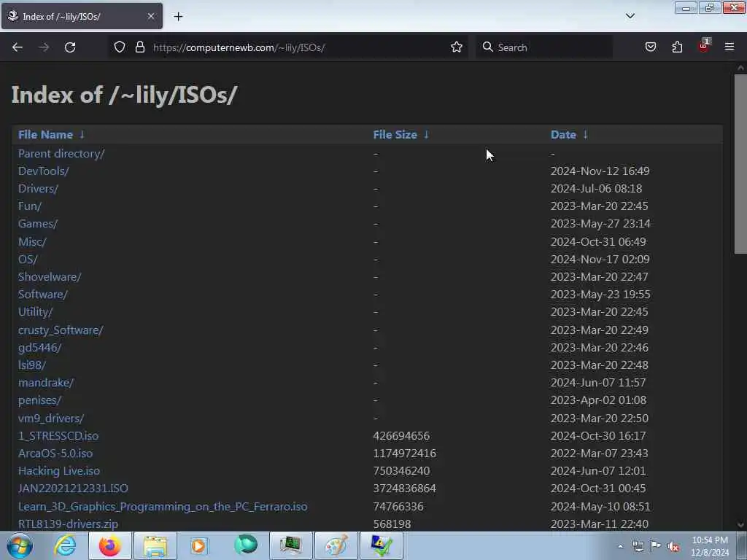Download RTL8139-drivers.zip
This screenshot has height=560, width=747.
[68, 524]
